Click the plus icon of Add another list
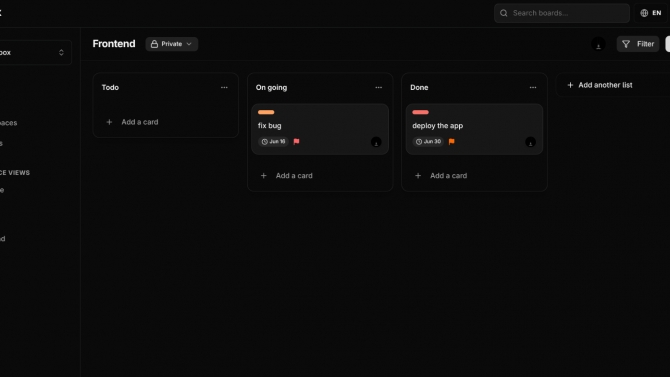670x377 pixels. pyautogui.click(x=570, y=85)
